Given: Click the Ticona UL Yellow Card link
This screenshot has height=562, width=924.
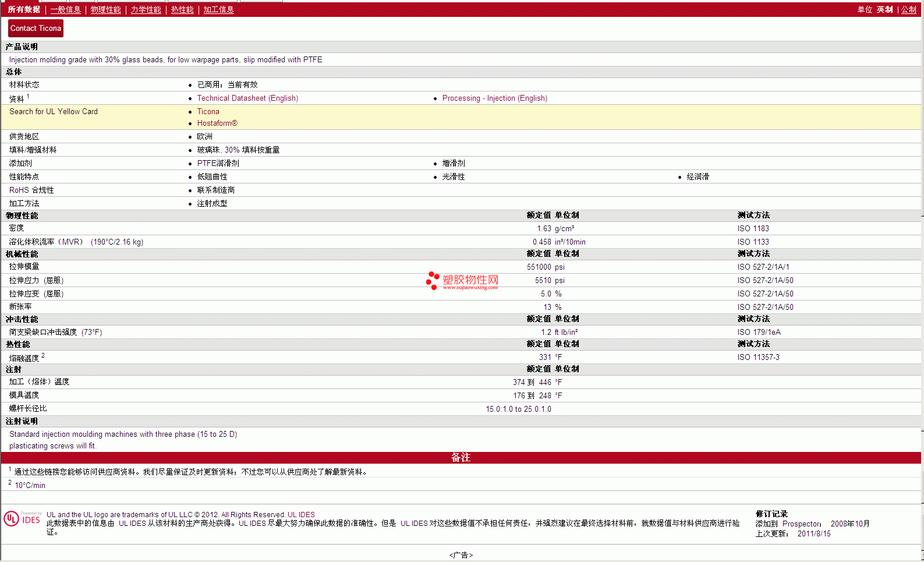Looking at the screenshot, I should [x=208, y=111].
